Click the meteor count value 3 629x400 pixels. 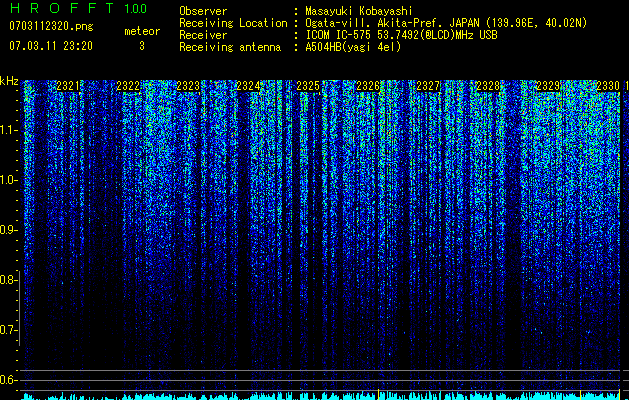click(142, 46)
